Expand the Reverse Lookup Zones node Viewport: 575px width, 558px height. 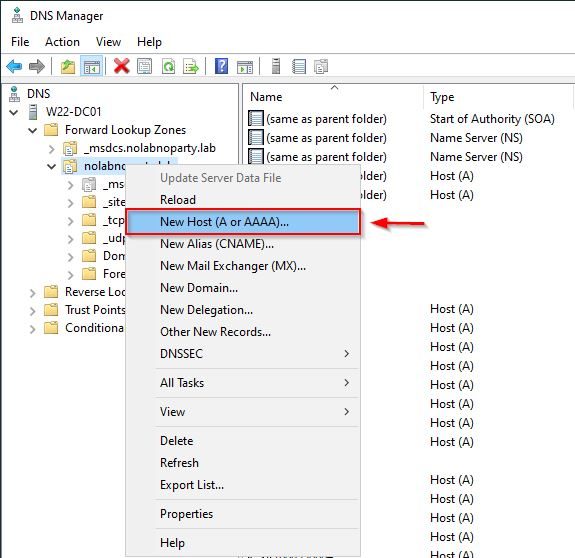point(33,293)
